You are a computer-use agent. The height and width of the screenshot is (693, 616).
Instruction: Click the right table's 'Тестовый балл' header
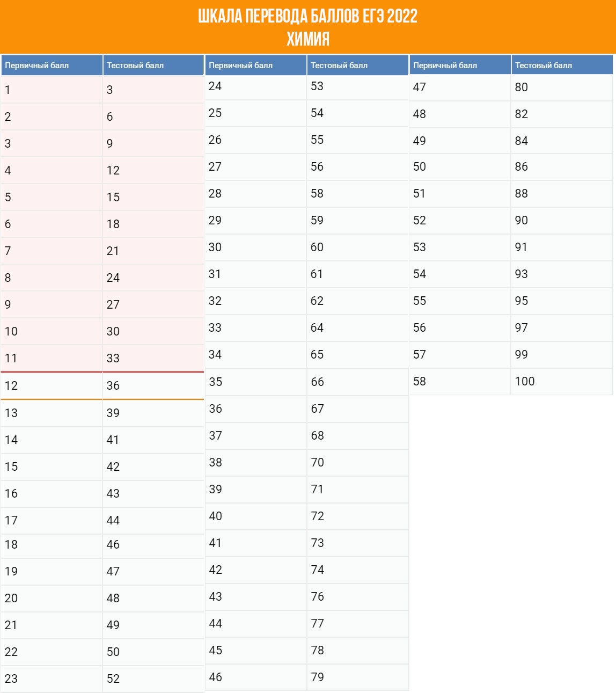point(562,65)
